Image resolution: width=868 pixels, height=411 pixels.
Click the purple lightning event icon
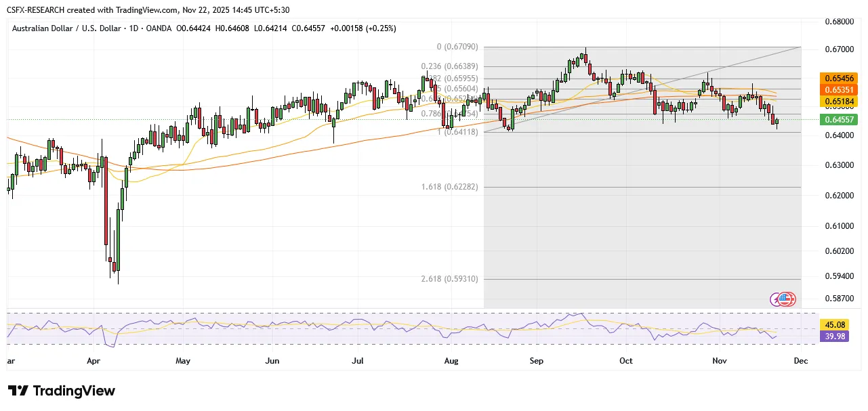coord(777,299)
